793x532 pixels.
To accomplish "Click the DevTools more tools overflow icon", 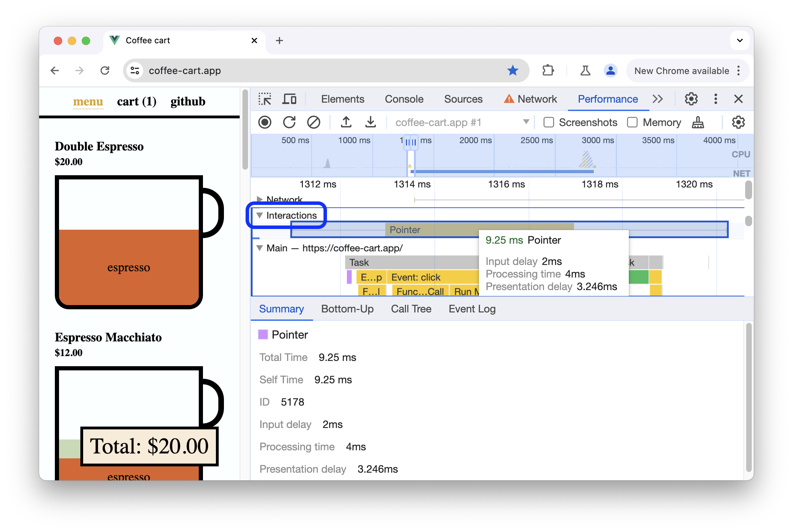I will (657, 99).
